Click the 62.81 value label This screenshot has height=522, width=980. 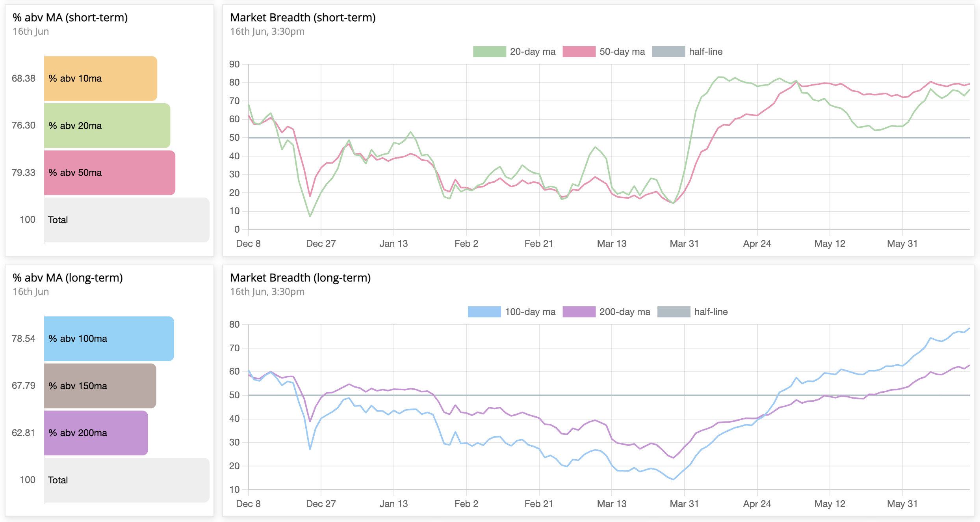pos(24,433)
